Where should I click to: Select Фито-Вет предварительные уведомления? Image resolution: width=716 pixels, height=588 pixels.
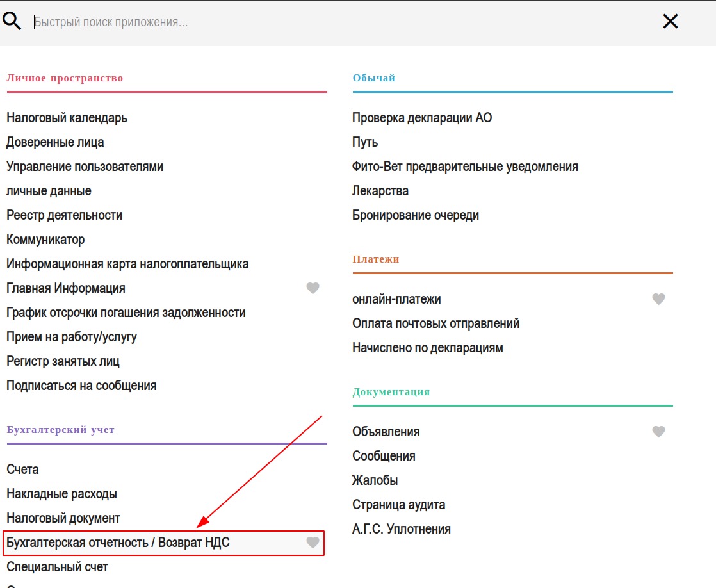tap(465, 167)
